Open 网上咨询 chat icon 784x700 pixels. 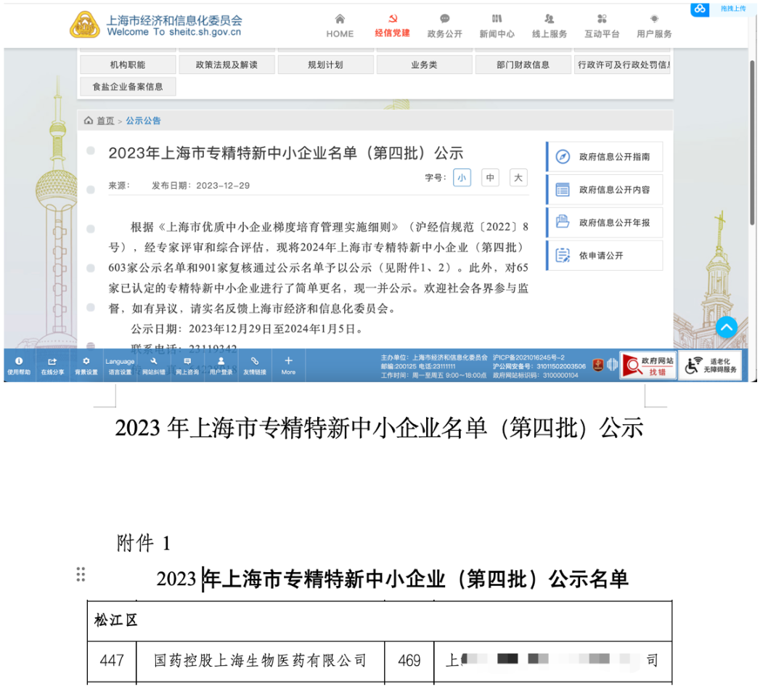(187, 361)
